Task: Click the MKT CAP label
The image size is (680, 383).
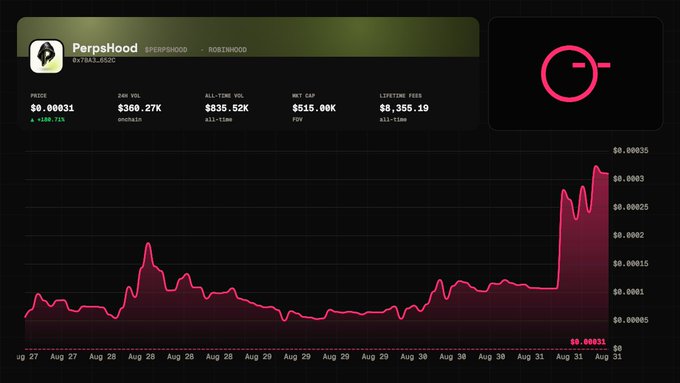Action: 304,96
